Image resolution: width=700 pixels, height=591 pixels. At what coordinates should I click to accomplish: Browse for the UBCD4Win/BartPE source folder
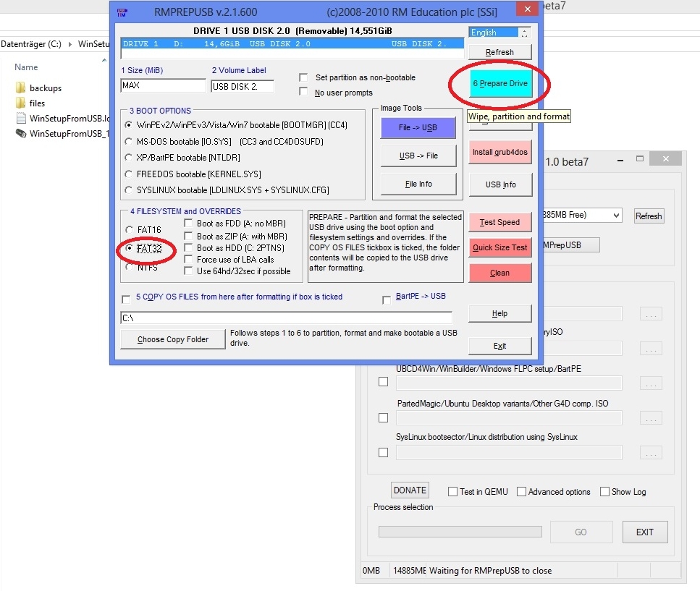(x=651, y=383)
